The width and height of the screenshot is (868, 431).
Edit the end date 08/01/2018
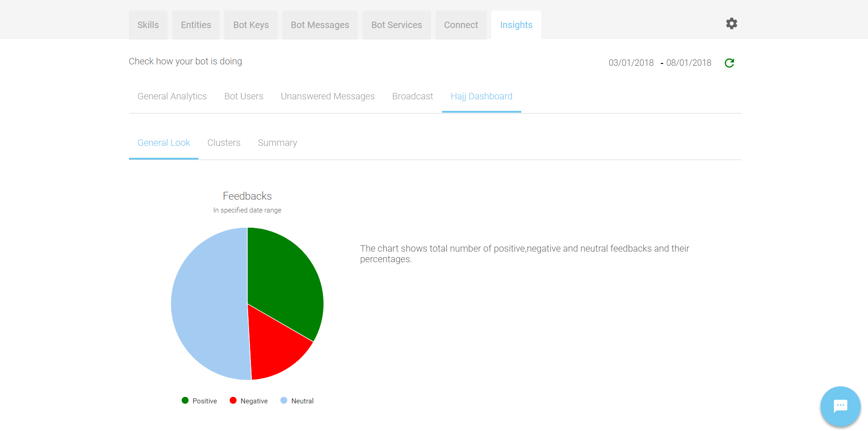[x=689, y=63]
